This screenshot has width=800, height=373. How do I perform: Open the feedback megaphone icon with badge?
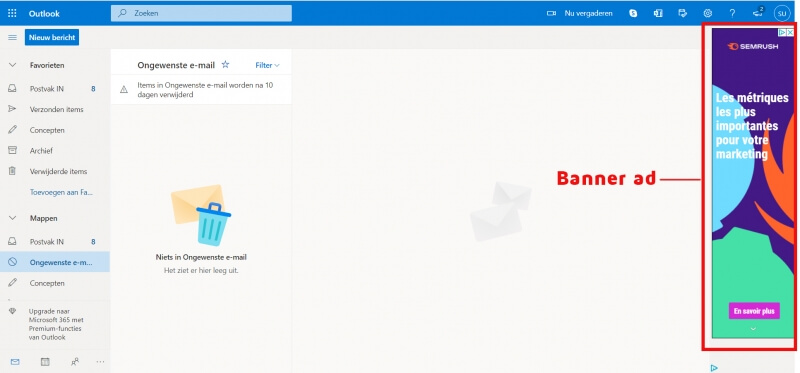tap(758, 13)
